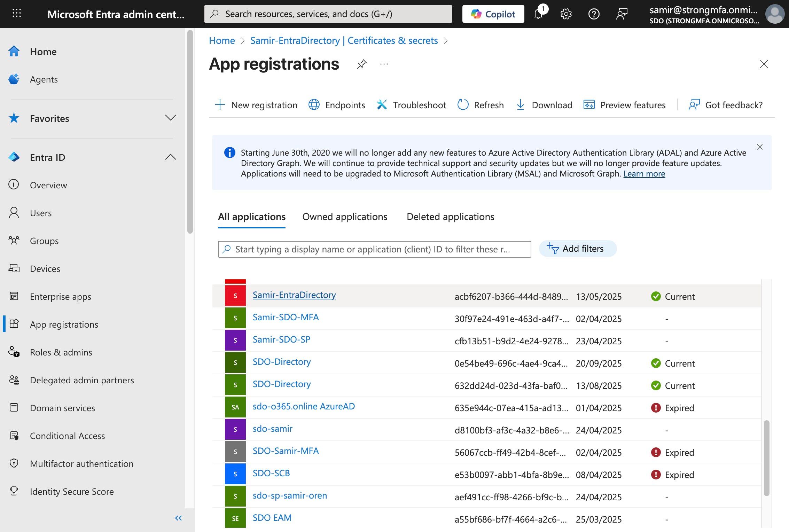This screenshot has height=532, width=789.
Task: Open Endpoints from the toolbar
Action: click(337, 105)
